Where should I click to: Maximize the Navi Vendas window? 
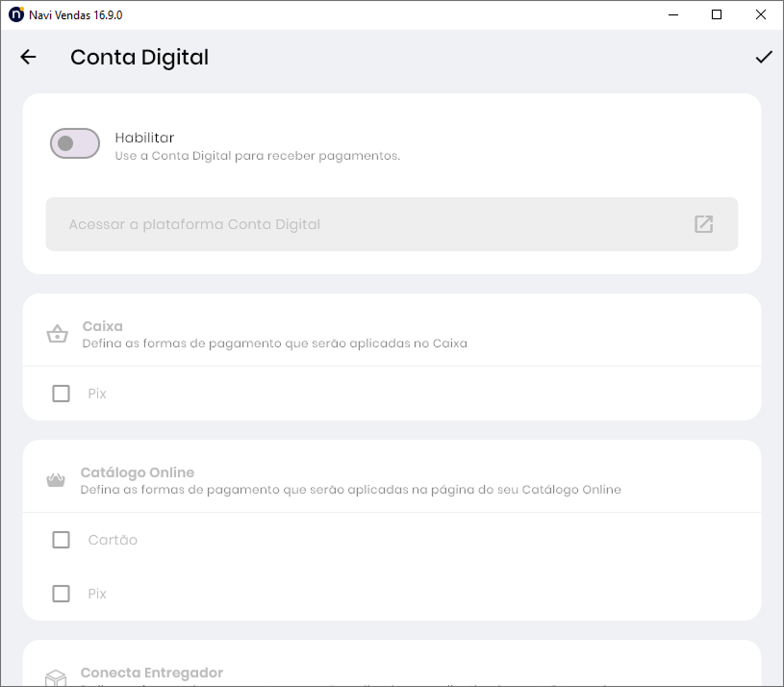pyautogui.click(x=717, y=14)
